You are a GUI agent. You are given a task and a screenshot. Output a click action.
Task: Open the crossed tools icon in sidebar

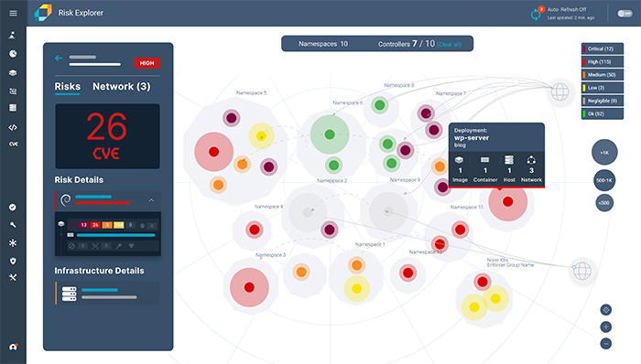click(13, 277)
